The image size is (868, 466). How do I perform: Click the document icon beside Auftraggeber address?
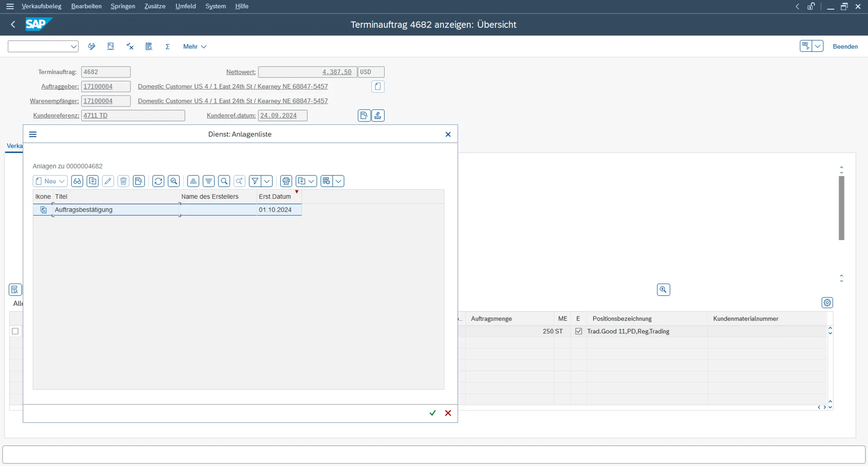pyautogui.click(x=378, y=86)
